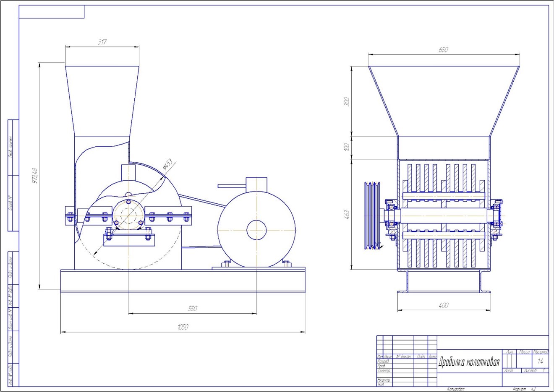This screenshot has width=554, height=392.
Task: Click the Справ. № side stamp label
Action: pos(11,203)
